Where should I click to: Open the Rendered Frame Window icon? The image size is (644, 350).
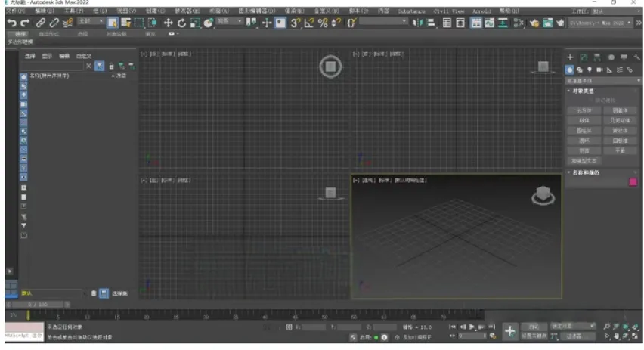pos(547,23)
